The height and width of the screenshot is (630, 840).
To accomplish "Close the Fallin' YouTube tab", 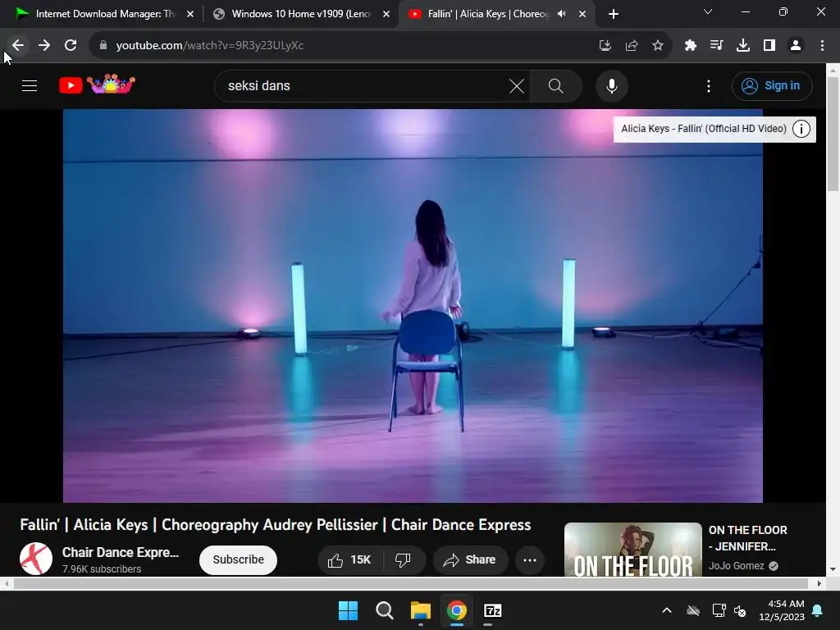I will (x=582, y=15).
